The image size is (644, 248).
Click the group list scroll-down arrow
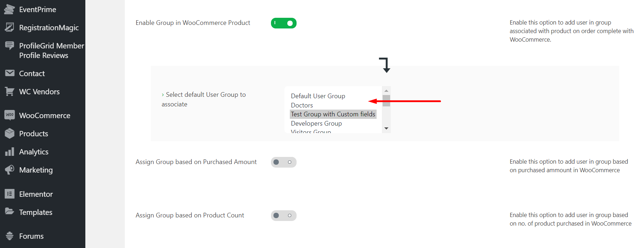(386, 128)
